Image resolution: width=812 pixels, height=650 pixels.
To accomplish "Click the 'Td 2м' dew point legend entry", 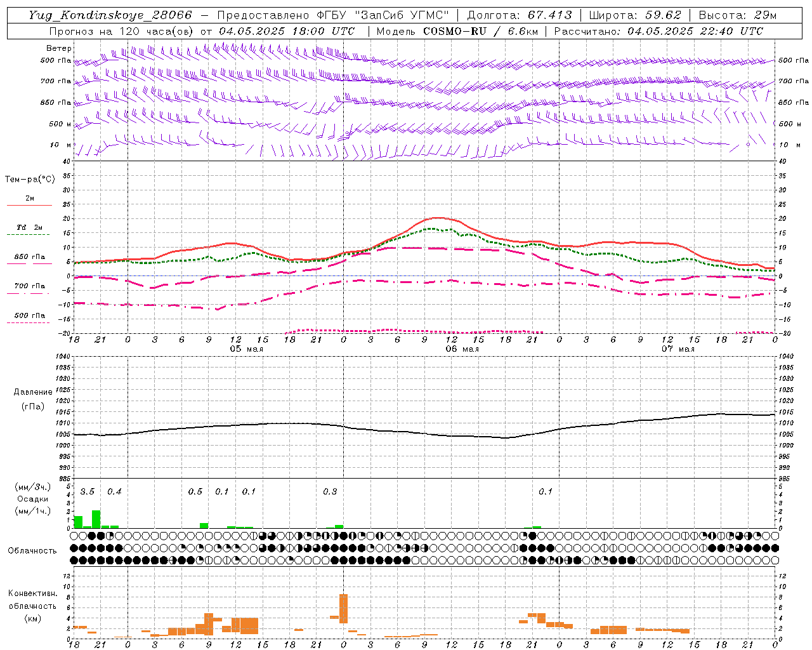I will click(x=30, y=227).
